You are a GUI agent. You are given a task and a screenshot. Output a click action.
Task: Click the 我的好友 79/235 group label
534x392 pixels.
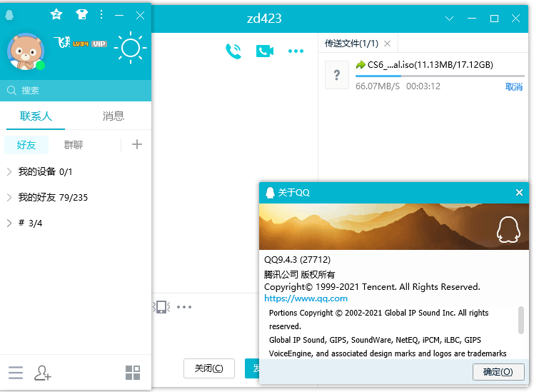pyautogui.click(x=53, y=197)
